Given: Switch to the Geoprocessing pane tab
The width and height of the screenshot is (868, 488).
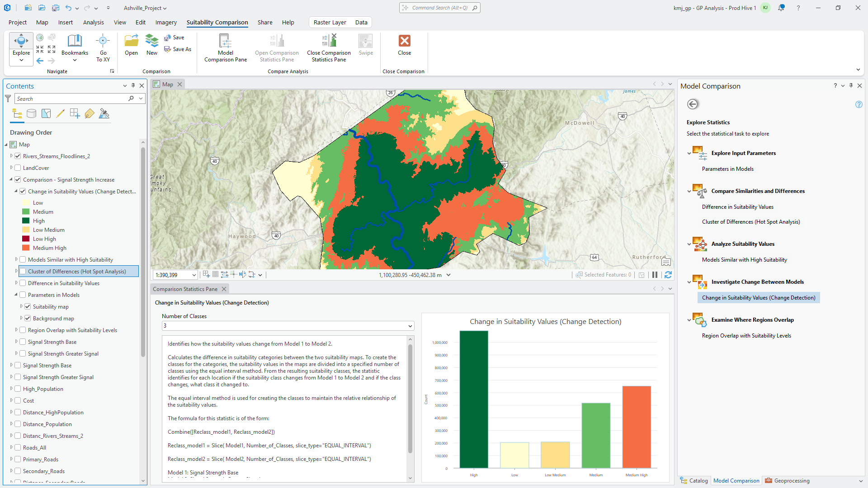Looking at the screenshot, I should [788, 481].
